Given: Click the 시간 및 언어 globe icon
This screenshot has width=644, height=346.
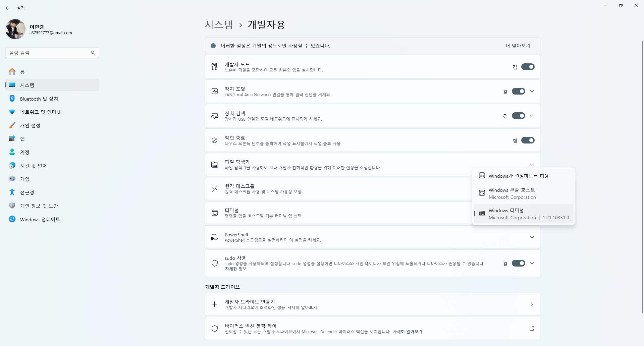Looking at the screenshot, I should (12, 166).
